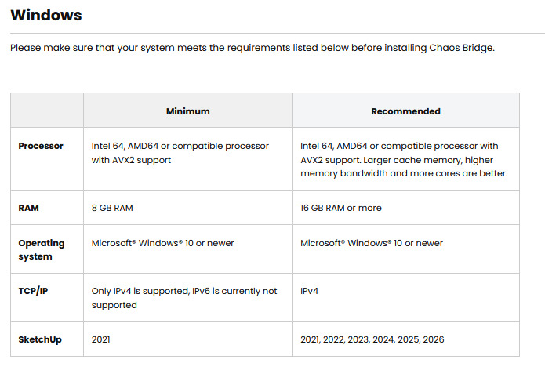Click the minimum SketchUp "2021" cell
The height and width of the screenshot is (392, 545).
101,339
